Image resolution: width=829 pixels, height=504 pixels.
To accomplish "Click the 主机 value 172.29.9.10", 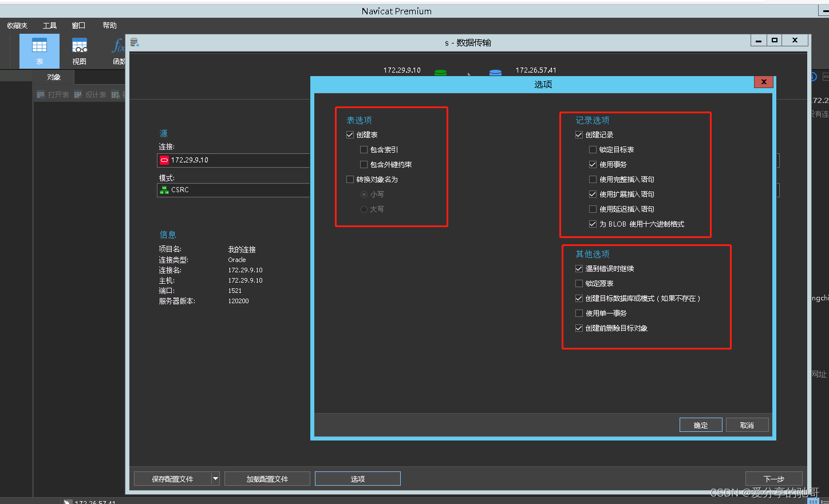I will (245, 280).
